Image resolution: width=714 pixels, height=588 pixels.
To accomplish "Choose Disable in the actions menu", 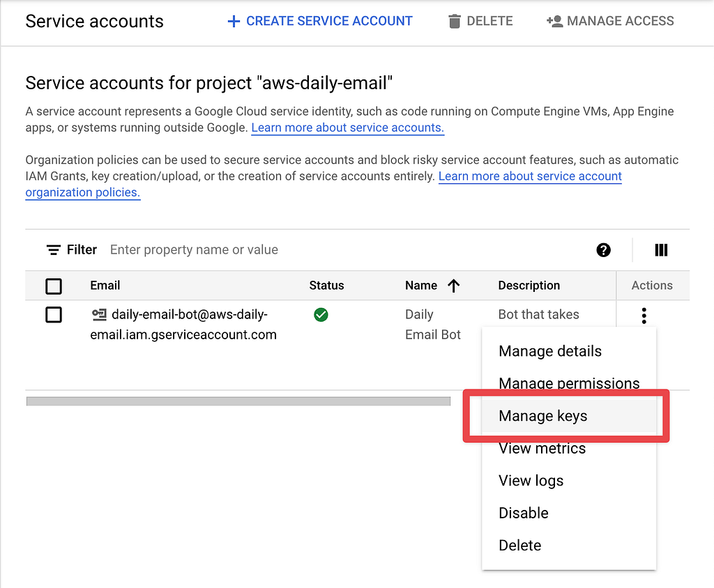I will click(569, 513).
